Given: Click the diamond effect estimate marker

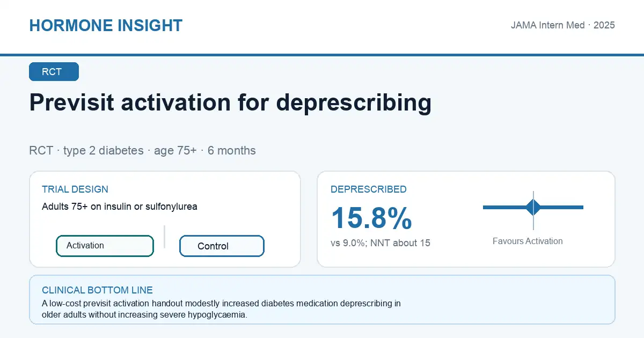Looking at the screenshot, I should pos(533,207).
